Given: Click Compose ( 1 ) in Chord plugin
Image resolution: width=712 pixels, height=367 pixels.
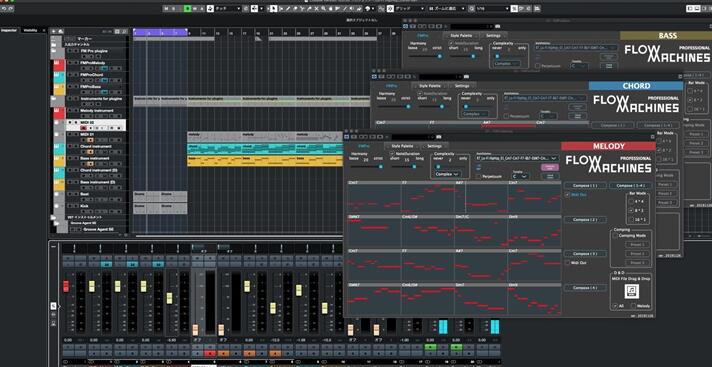Looking at the screenshot, I should click(612, 125).
